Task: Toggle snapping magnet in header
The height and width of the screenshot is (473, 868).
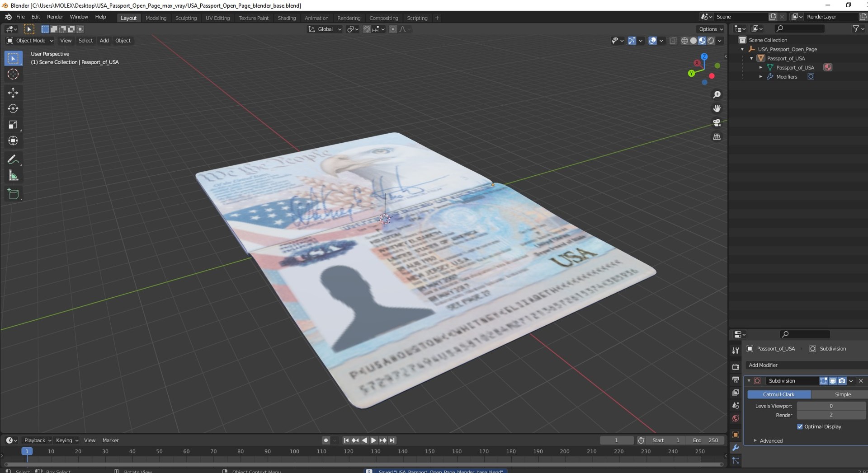Action: pyautogui.click(x=367, y=29)
